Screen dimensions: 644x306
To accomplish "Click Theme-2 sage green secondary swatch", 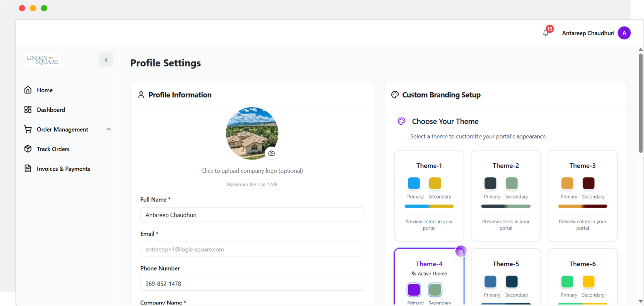I will [x=512, y=183].
